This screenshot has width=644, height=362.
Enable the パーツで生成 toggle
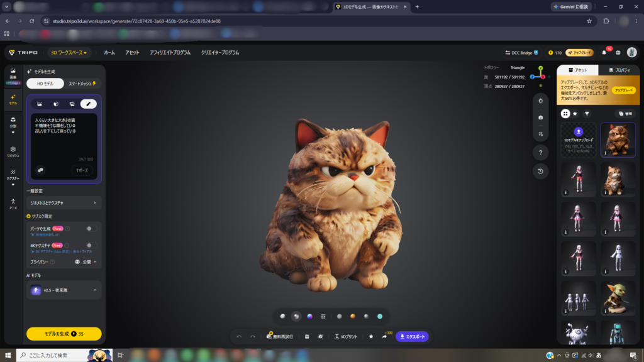92,229
